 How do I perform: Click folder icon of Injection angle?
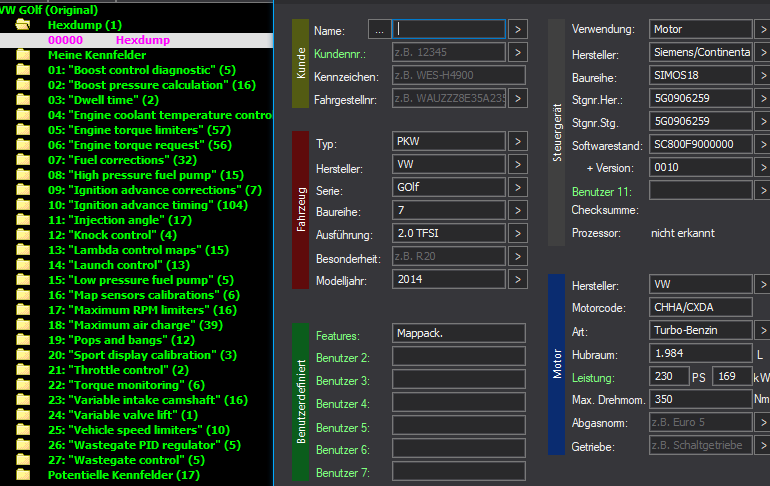[x=23, y=220]
